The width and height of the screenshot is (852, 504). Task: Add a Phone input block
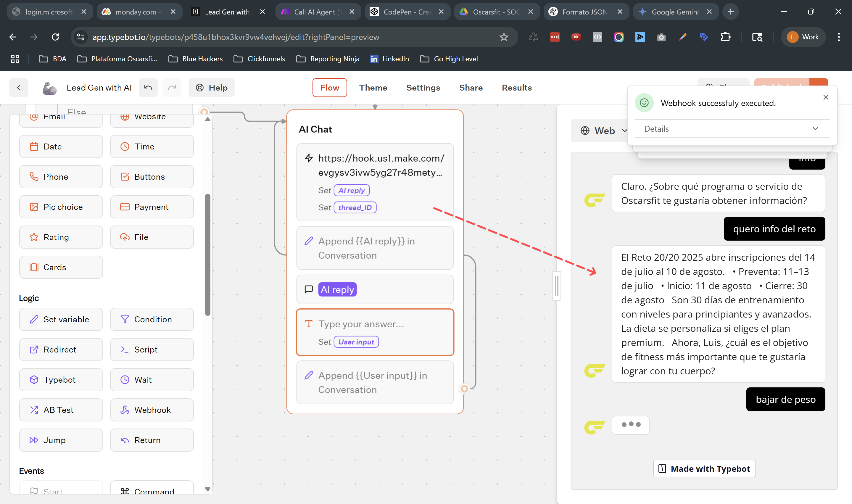click(61, 177)
